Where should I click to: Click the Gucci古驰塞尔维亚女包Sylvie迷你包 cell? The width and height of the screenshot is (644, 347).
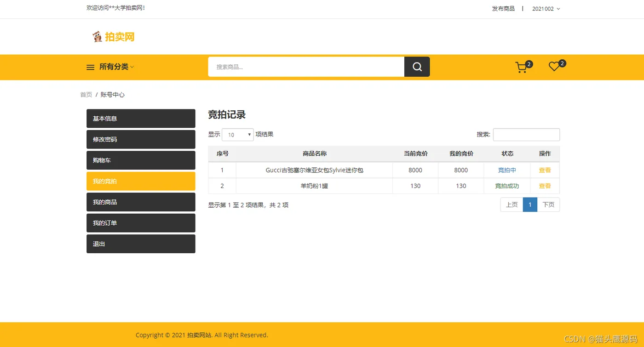315,170
